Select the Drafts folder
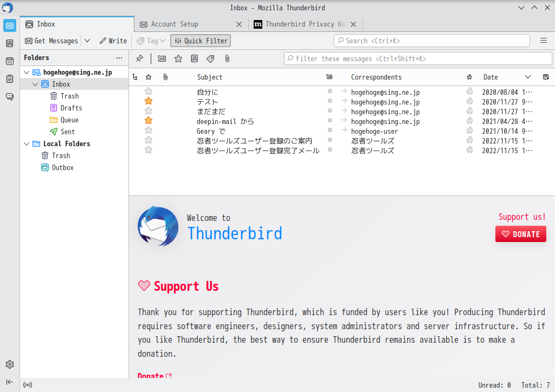The image size is (555, 392). point(74,108)
